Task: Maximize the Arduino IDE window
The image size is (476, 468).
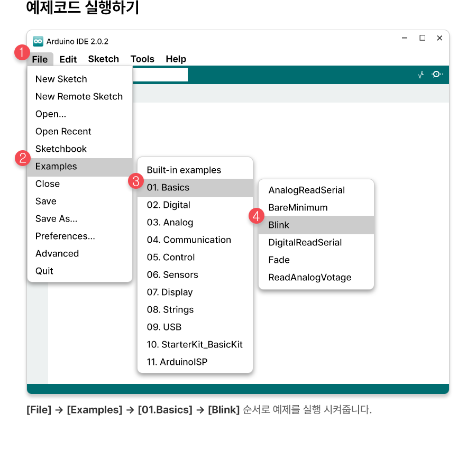Action: point(422,38)
